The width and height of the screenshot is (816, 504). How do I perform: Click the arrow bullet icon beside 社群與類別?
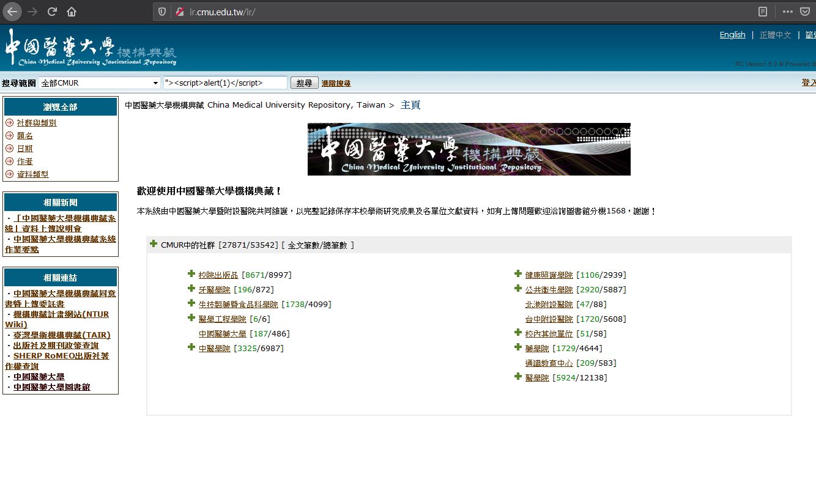point(9,123)
